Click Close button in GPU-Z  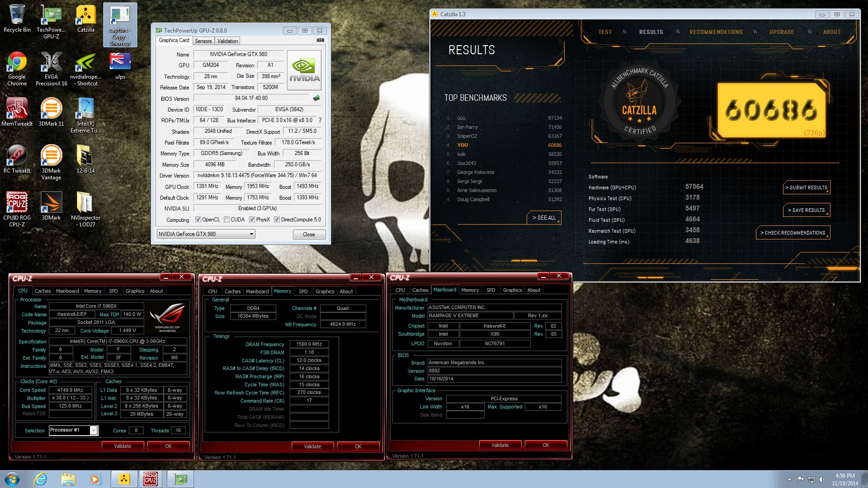point(309,235)
